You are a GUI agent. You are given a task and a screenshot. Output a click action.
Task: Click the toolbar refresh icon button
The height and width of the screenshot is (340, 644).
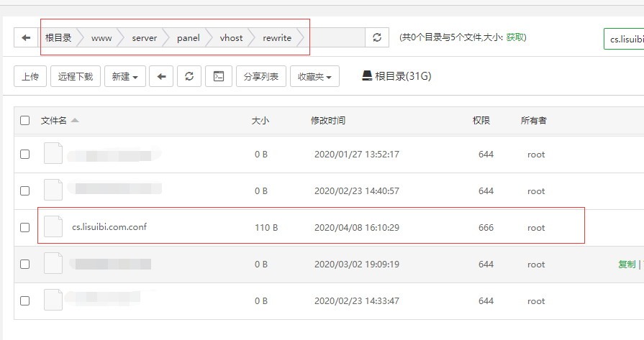point(189,76)
